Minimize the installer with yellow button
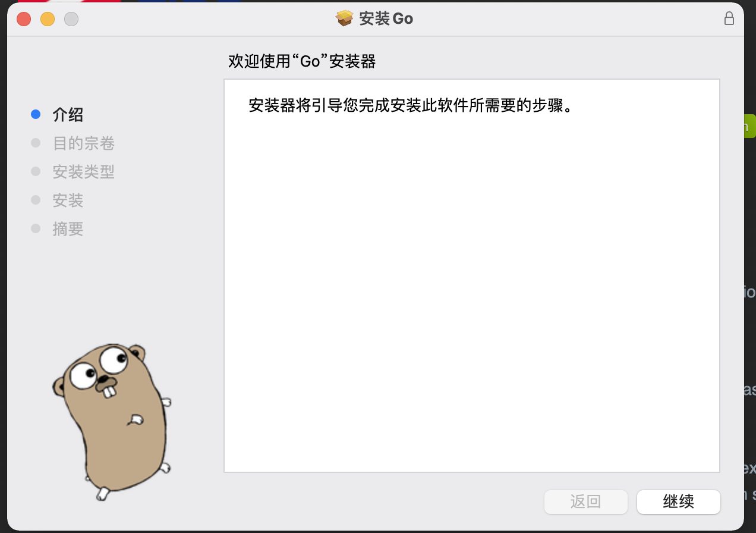 (x=48, y=19)
